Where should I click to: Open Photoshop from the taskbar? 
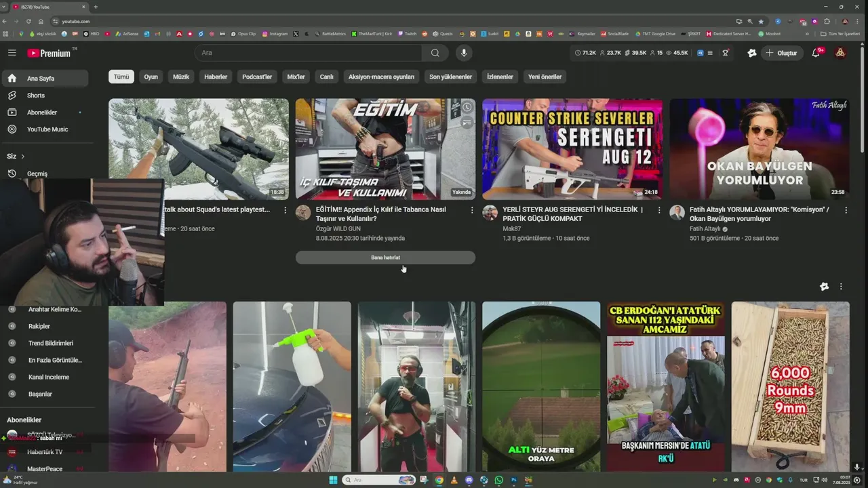coord(513,480)
